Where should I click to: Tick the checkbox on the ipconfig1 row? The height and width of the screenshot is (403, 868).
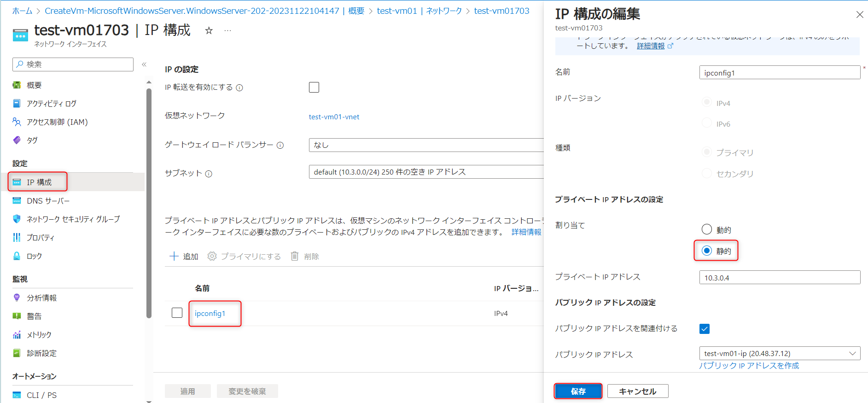point(177,313)
